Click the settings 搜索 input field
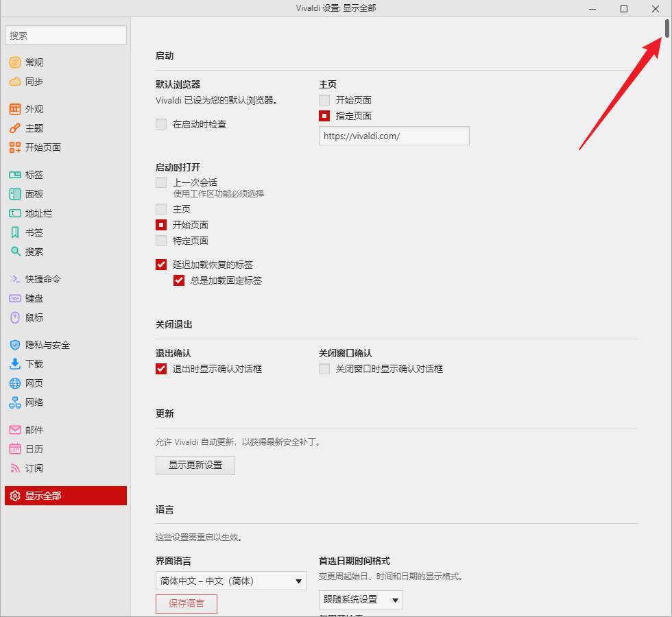The width and height of the screenshot is (672, 617). tap(66, 36)
